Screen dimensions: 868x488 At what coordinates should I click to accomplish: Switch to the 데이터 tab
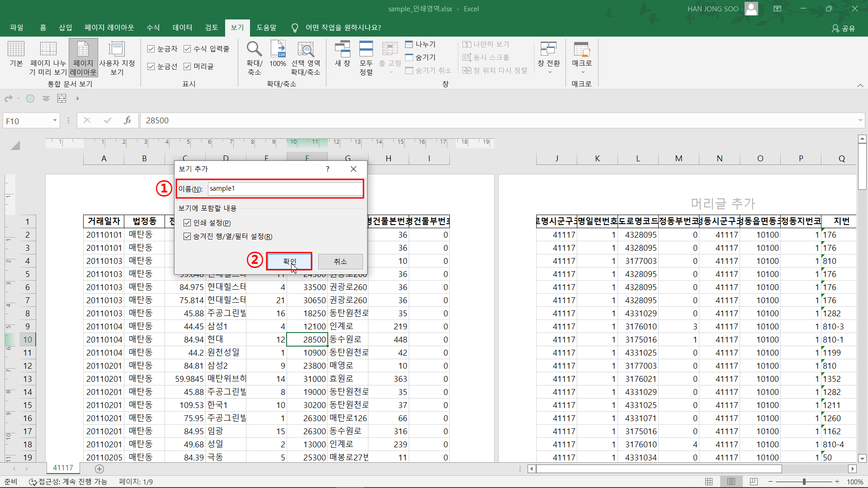pyautogui.click(x=182, y=28)
